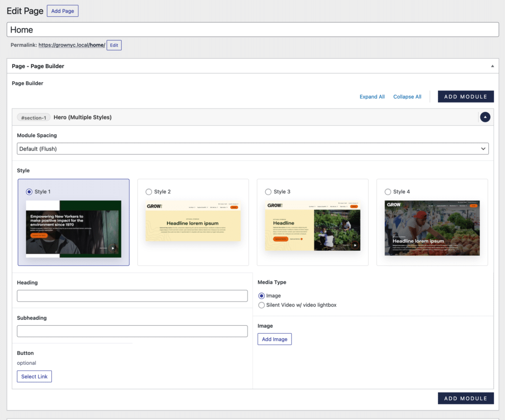
Task: Click the Hero (Multiple Styles) module title
Action: pyautogui.click(x=82, y=117)
